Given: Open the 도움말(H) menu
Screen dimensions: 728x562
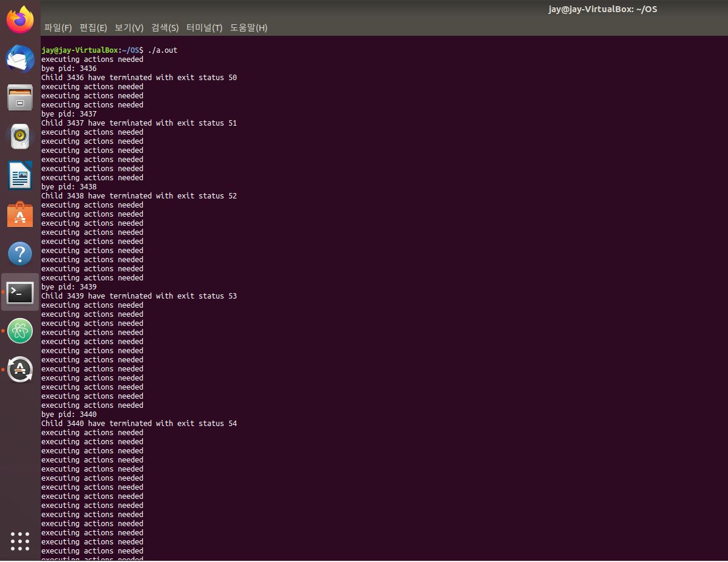Looking at the screenshot, I should point(249,28).
